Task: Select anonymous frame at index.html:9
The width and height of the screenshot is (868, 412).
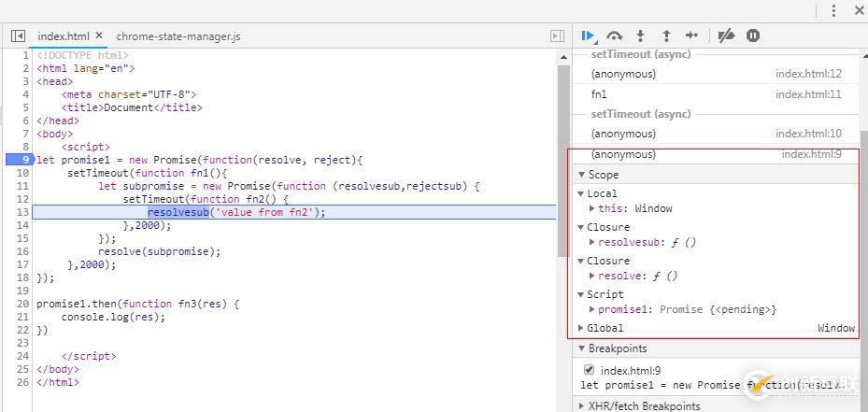Action: [x=717, y=154]
